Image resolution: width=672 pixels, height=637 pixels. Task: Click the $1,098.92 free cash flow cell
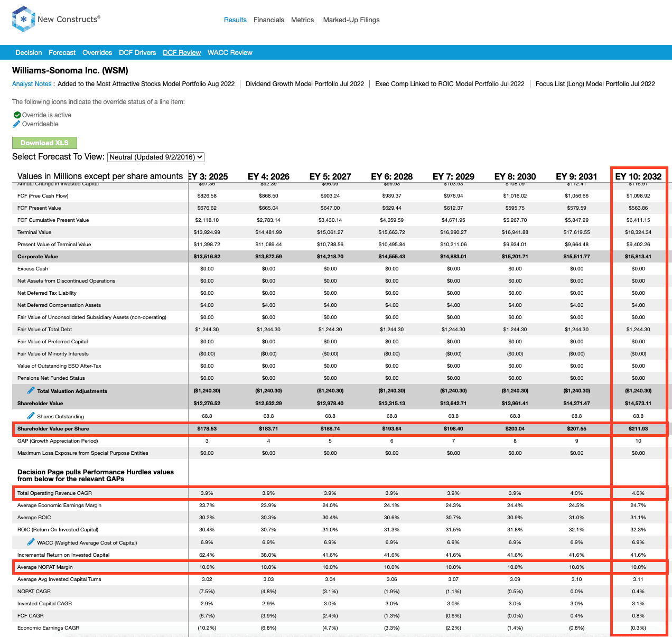pyautogui.click(x=638, y=196)
